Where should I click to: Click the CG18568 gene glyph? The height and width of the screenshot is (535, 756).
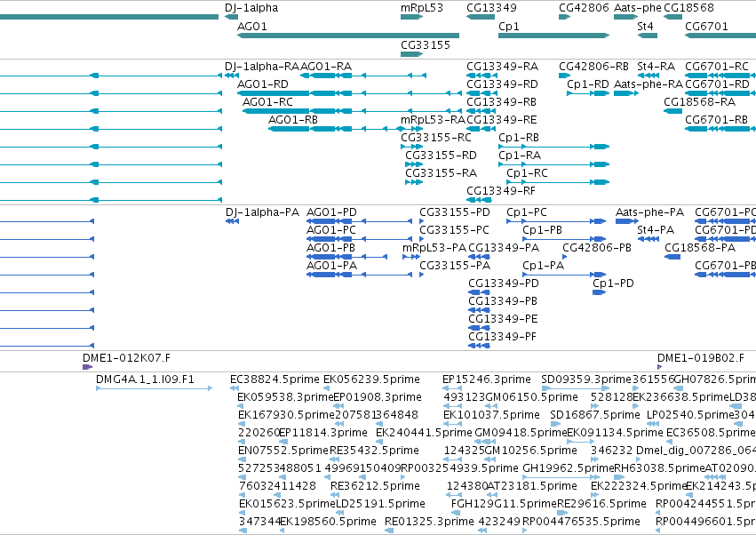[x=673, y=17]
